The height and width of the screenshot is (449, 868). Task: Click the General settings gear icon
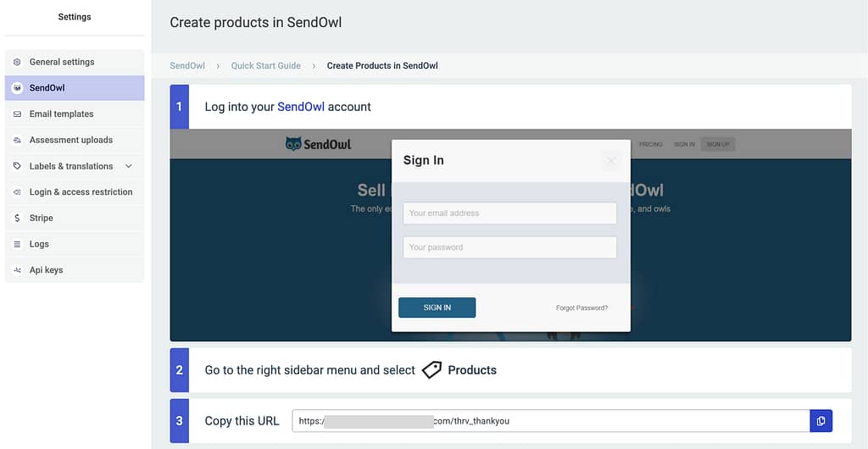(x=17, y=62)
